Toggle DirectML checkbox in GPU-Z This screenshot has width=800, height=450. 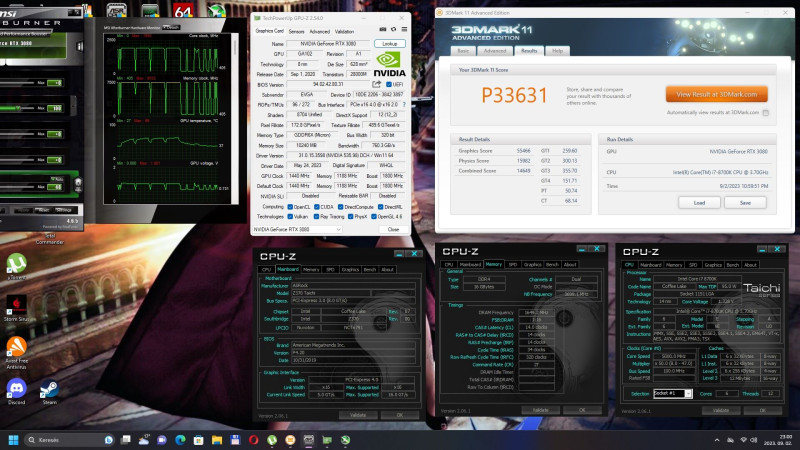coord(380,207)
